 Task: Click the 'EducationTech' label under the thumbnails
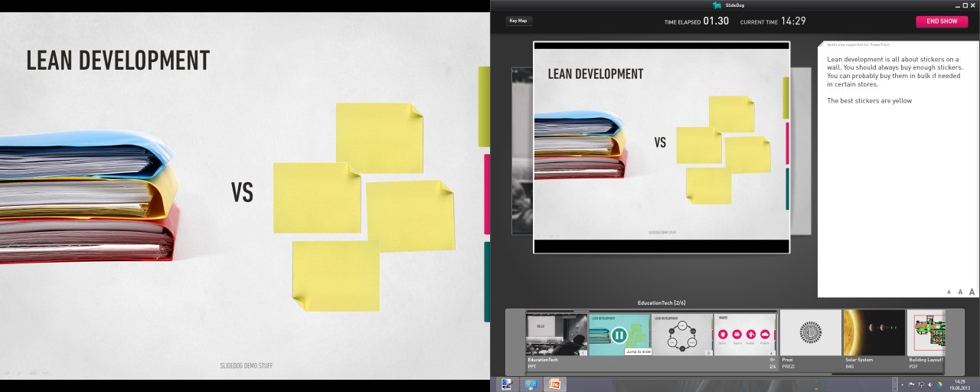[543, 360]
